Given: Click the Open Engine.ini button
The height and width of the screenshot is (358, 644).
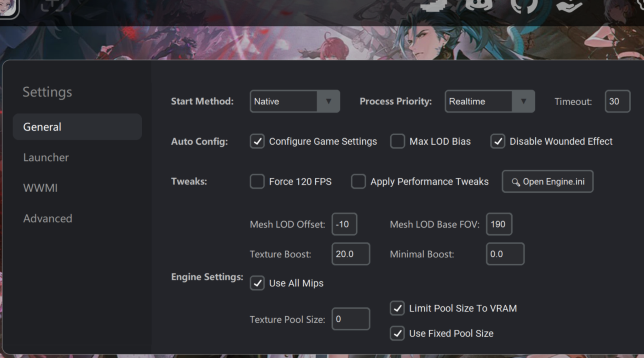Looking at the screenshot, I should [547, 182].
